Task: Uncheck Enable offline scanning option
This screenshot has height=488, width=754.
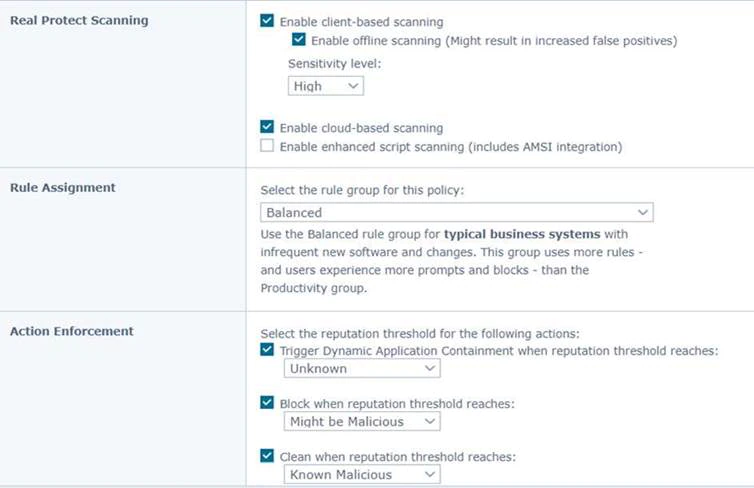Action: coord(299,39)
